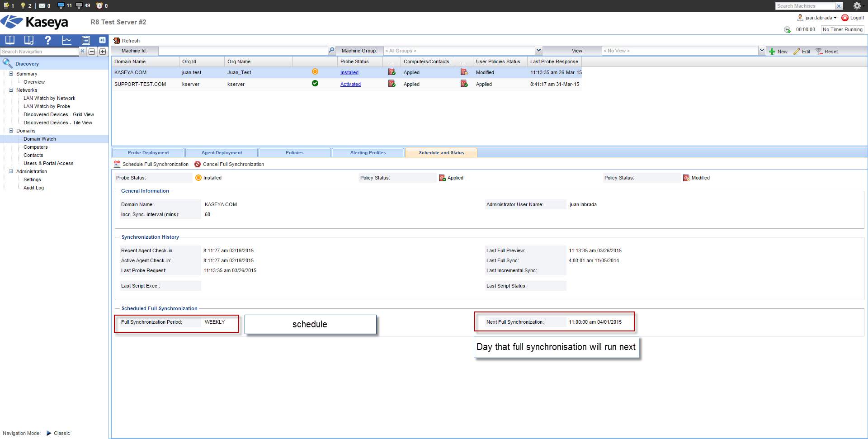The width and height of the screenshot is (868, 439).
Task: Click the Installed probe status link
Action: tap(349, 72)
